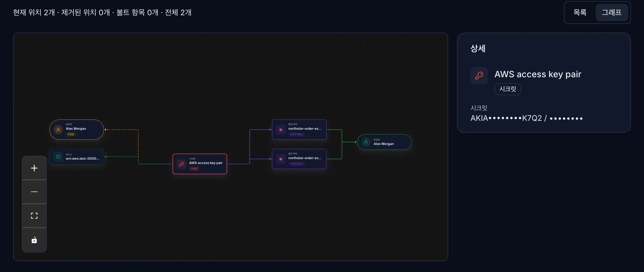The height and width of the screenshot is (272, 644).
Task: Zoom in with the plus control
Action: coord(34,168)
